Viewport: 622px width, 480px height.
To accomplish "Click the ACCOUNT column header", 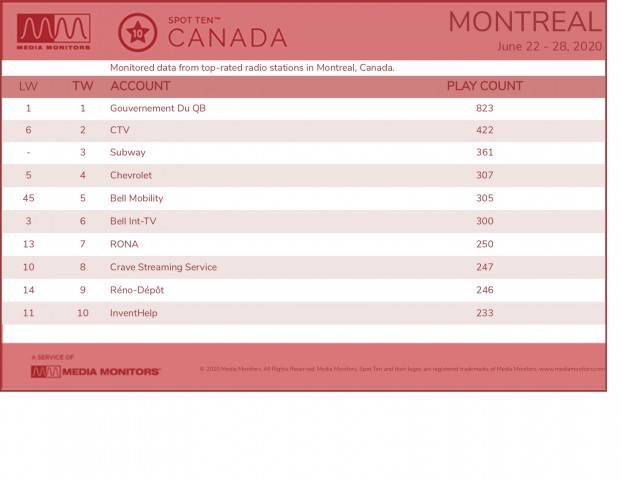I will click(140, 86).
